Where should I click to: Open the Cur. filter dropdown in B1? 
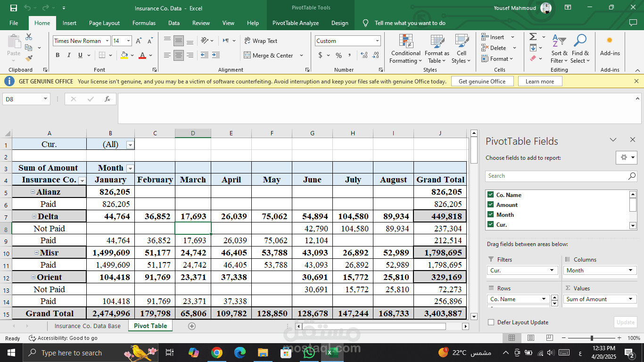tap(130, 145)
